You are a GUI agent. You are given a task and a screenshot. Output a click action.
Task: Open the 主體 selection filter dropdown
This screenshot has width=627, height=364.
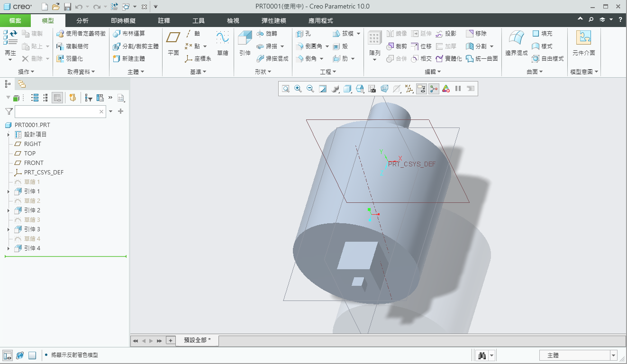(578, 355)
